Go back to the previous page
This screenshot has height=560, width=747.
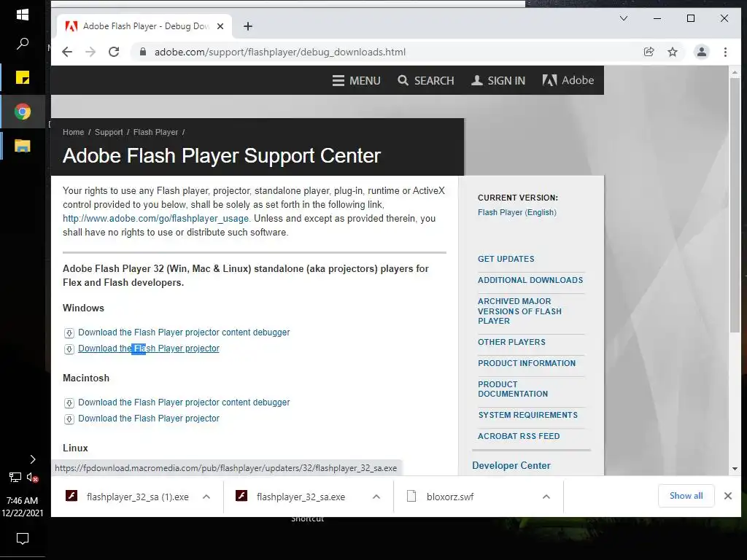pos(67,52)
